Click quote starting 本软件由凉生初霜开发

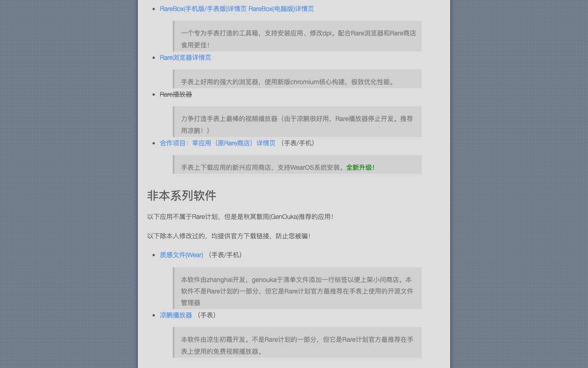click(x=297, y=342)
